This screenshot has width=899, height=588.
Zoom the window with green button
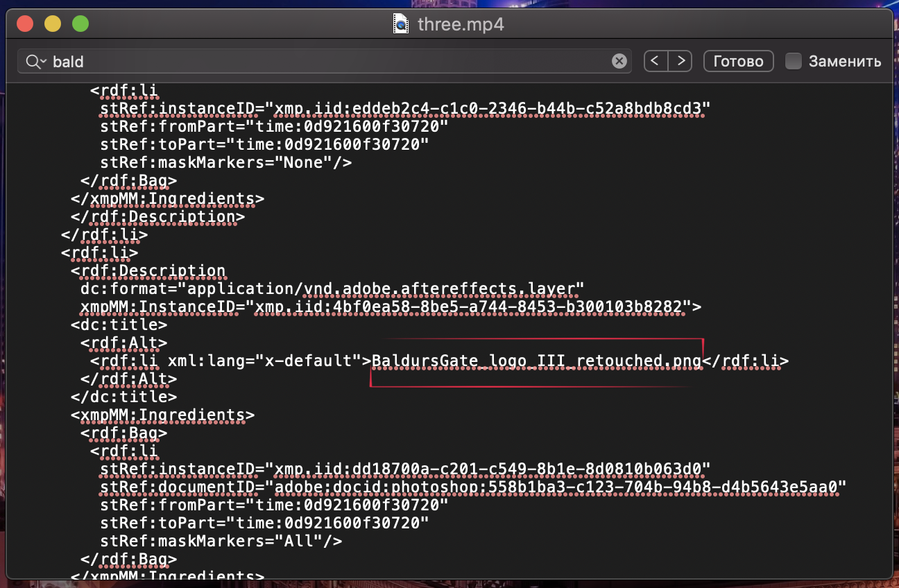[80, 24]
